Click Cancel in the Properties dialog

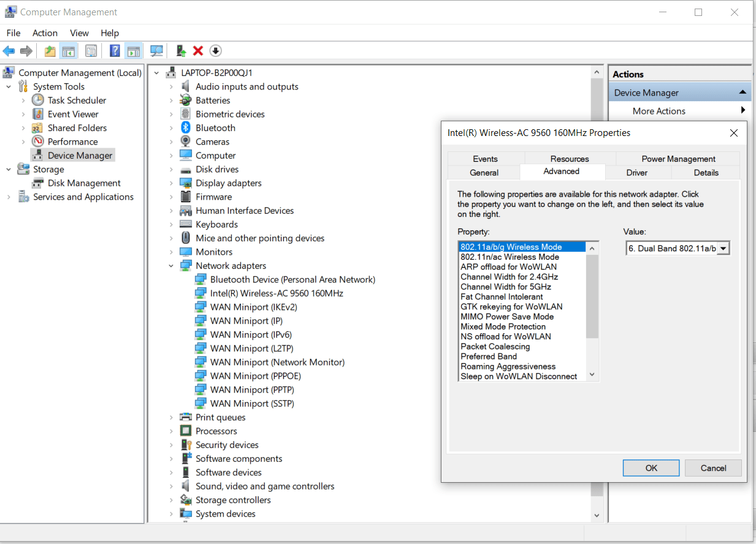[714, 468]
